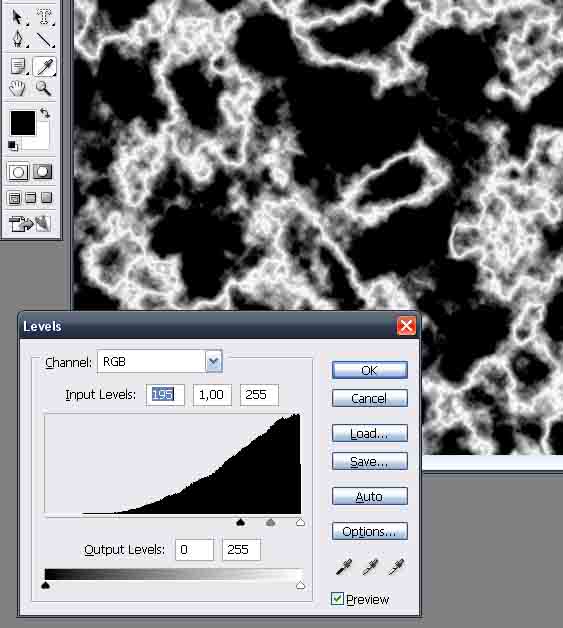The image size is (563, 628).
Task: Select the Pen tool
Action: [17, 39]
